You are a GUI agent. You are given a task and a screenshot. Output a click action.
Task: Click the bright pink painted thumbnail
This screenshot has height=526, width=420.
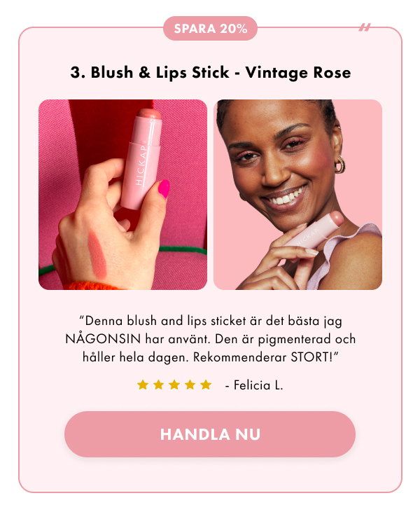pos(164,188)
